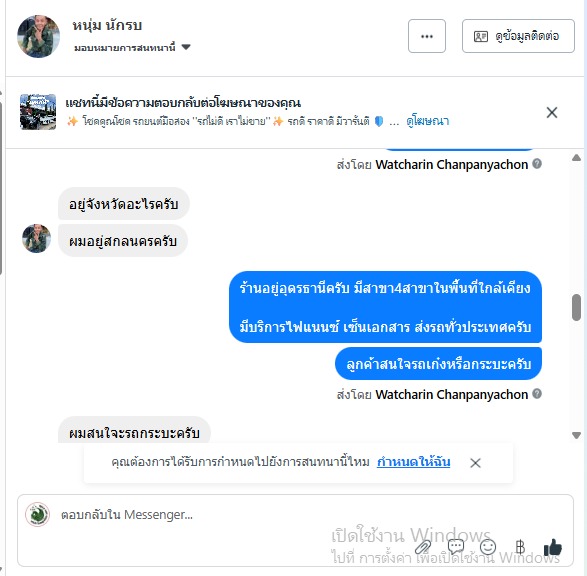The image size is (587, 576).
Task: Open the ดูโฆษณา link
Action: click(428, 121)
